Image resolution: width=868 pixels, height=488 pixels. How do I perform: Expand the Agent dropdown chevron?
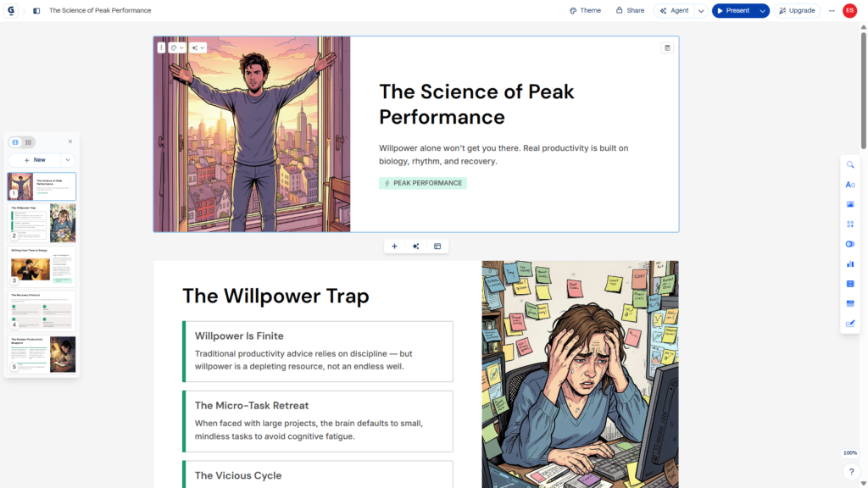point(701,10)
